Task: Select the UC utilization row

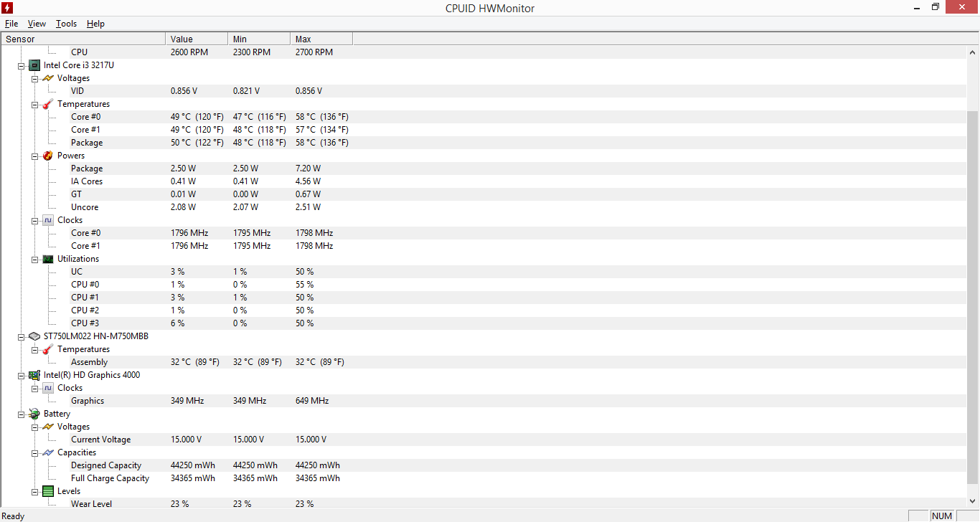Action: pos(484,272)
